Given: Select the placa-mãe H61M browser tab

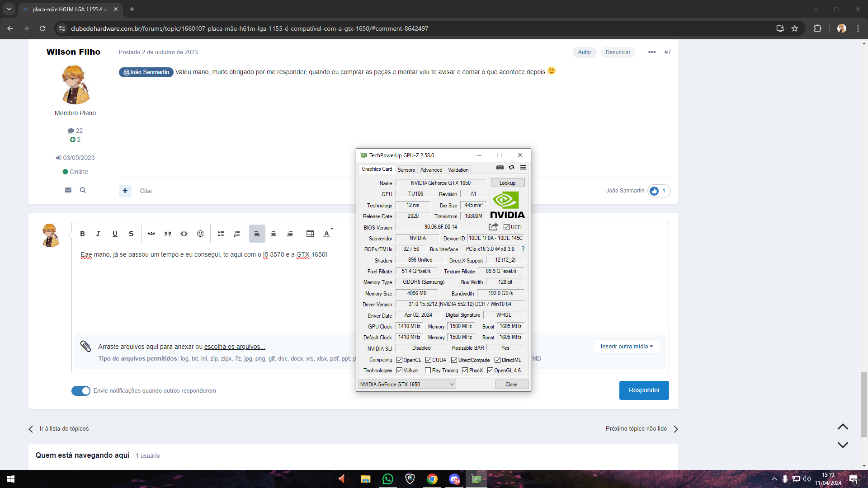Looking at the screenshot, I should pos(70,9).
